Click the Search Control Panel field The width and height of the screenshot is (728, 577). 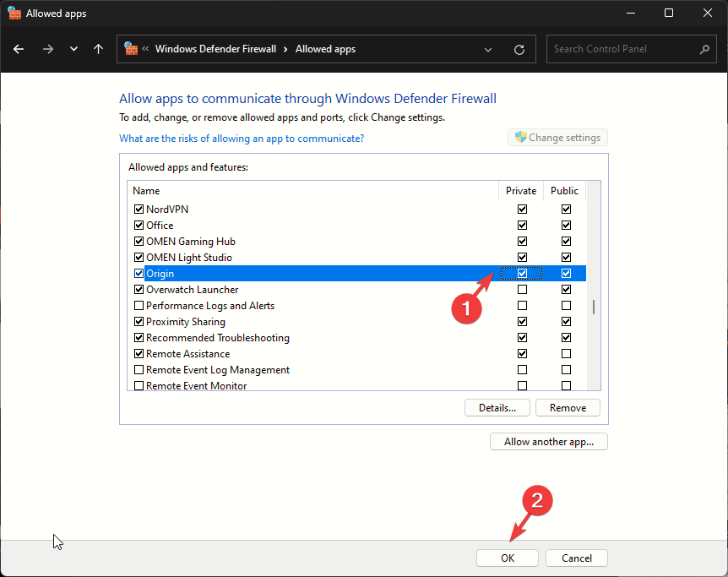[632, 49]
